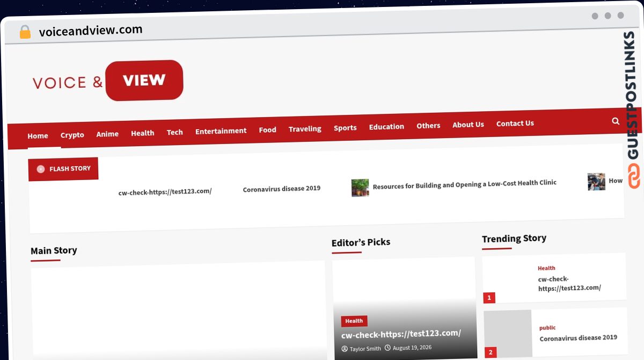Image resolution: width=644 pixels, height=360 pixels.
Task: Open the Tech section
Action: (174, 132)
